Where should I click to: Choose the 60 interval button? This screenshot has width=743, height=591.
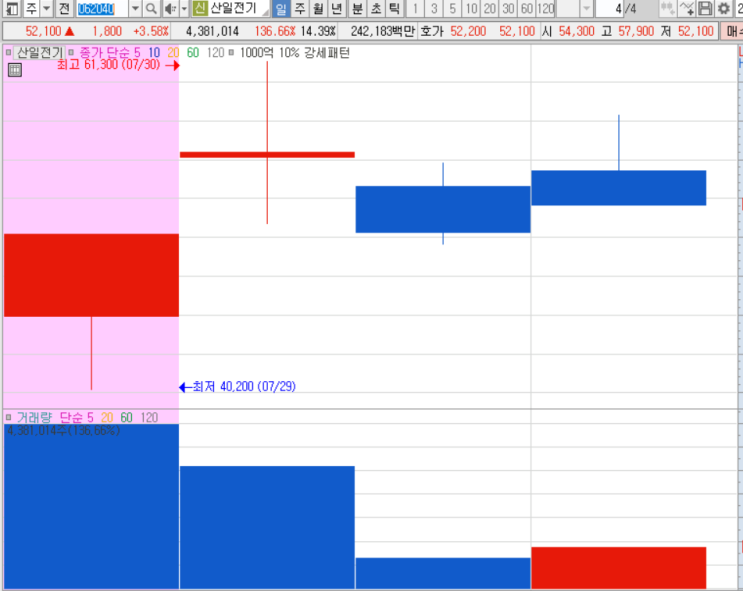pos(526,9)
